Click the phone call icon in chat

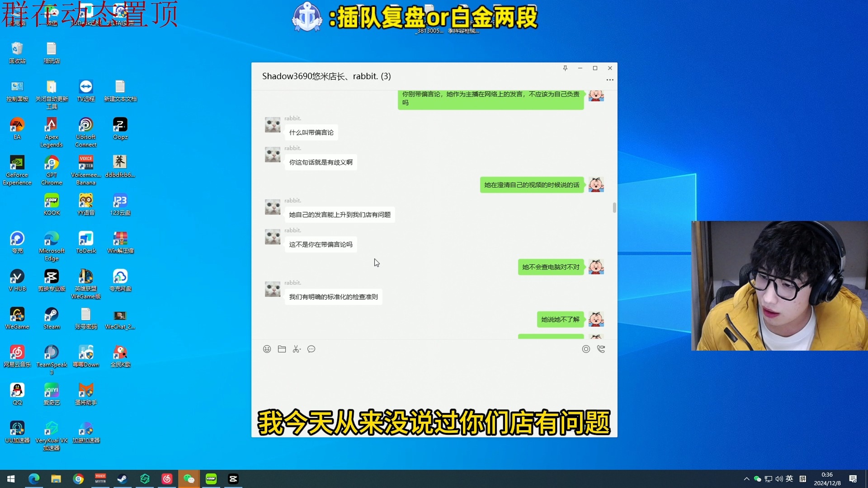pos(601,349)
